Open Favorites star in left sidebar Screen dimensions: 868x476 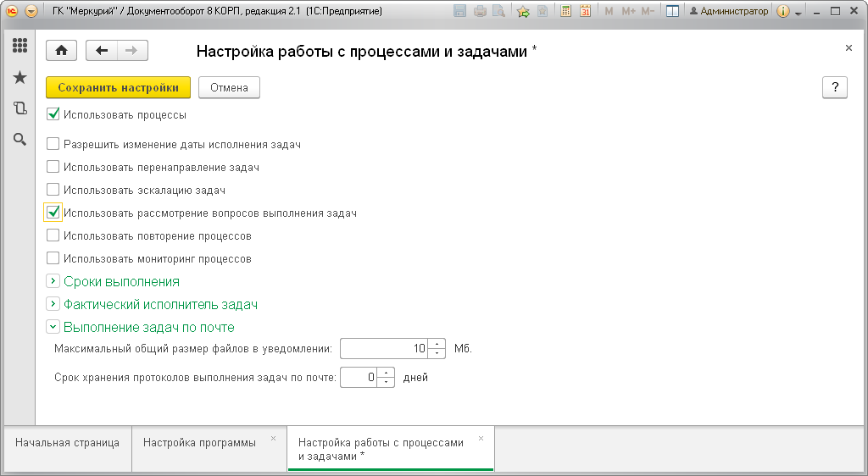click(20, 77)
